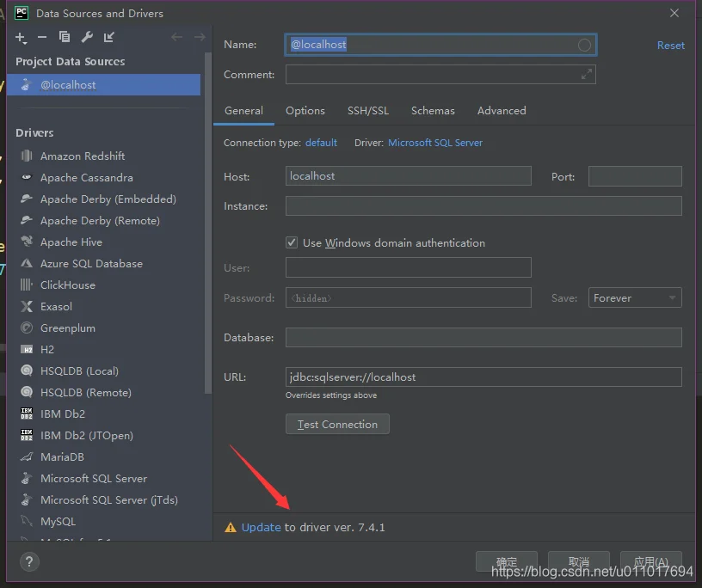Choose plain Microsoft SQL Server in the Drivers list

pos(94,478)
